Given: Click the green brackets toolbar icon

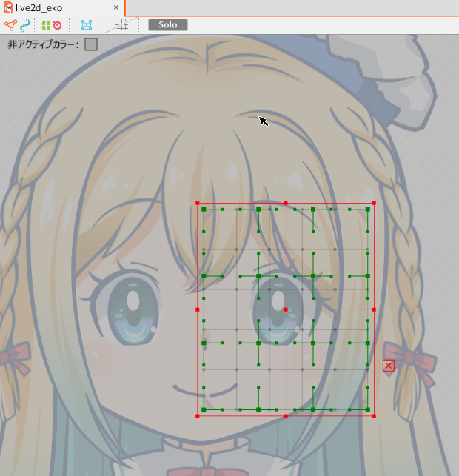Looking at the screenshot, I should [x=46, y=25].
